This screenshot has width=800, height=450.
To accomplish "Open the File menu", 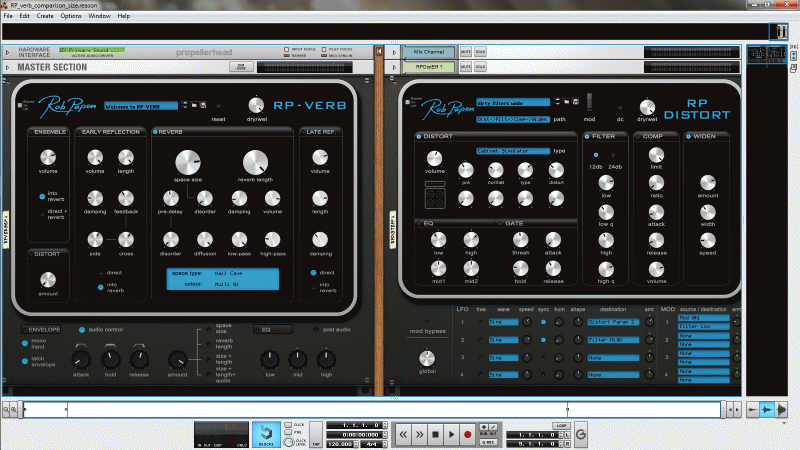I will [8, 16].
